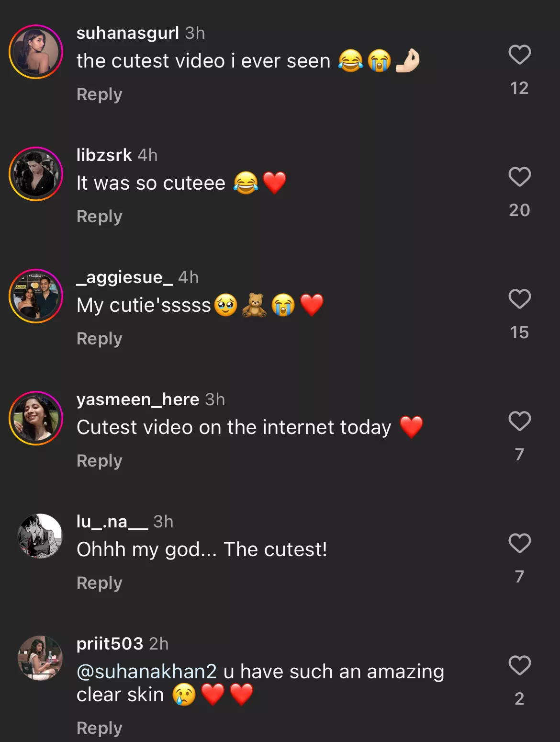
Task: Tap _aggiesue_'s profile photo
Action: pyautogui.click(x=36, y=296)
